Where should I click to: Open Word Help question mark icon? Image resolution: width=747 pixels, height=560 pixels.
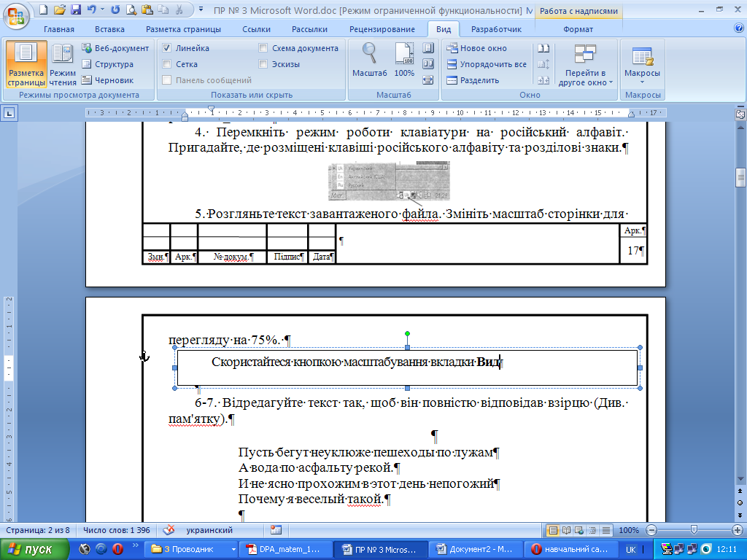tap(739, 28)
